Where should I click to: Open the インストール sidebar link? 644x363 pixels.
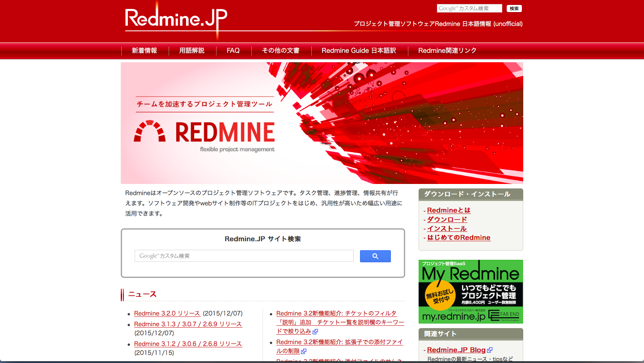pyautogui.click(x=447, y=229)
